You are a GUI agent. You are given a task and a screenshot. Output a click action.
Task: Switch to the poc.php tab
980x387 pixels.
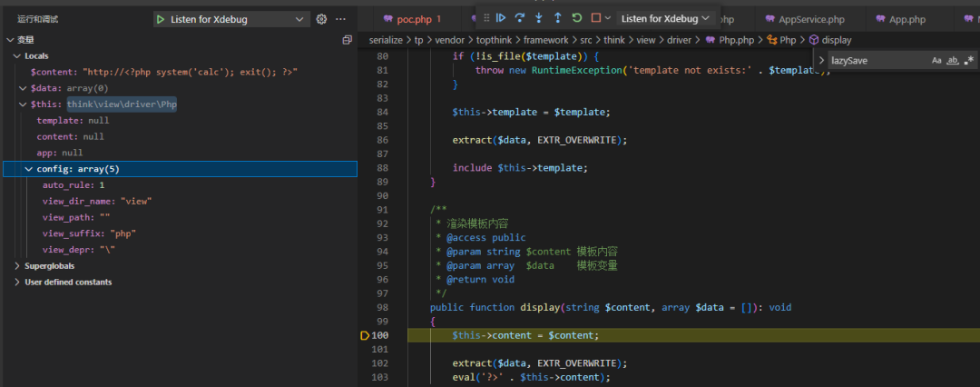pyautogui.click(x=412, y=19)
